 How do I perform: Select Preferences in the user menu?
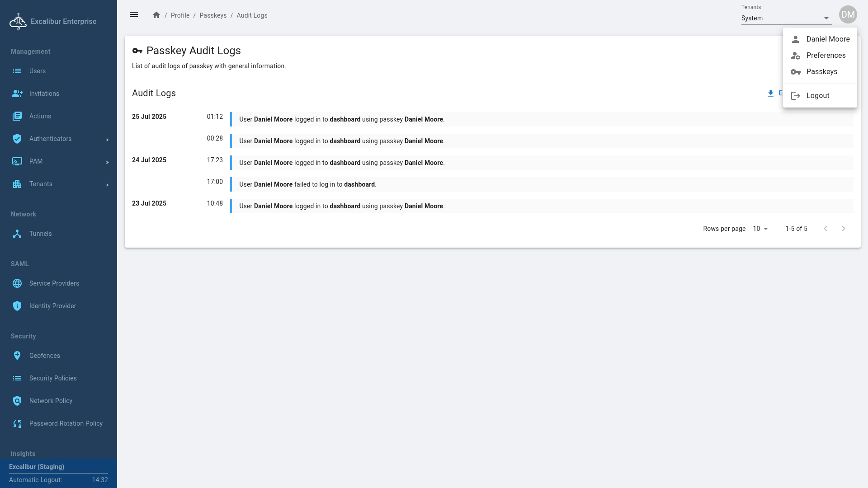826,55
